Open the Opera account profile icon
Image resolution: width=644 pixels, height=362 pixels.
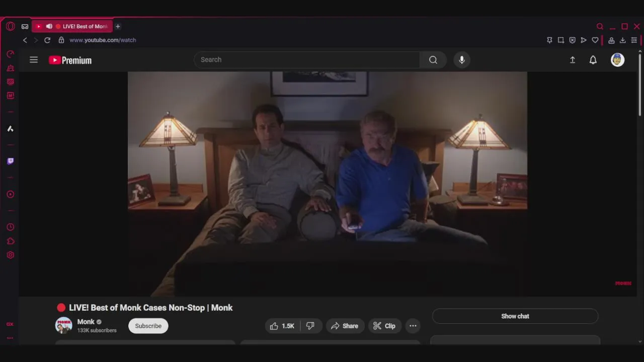(611, 40)
